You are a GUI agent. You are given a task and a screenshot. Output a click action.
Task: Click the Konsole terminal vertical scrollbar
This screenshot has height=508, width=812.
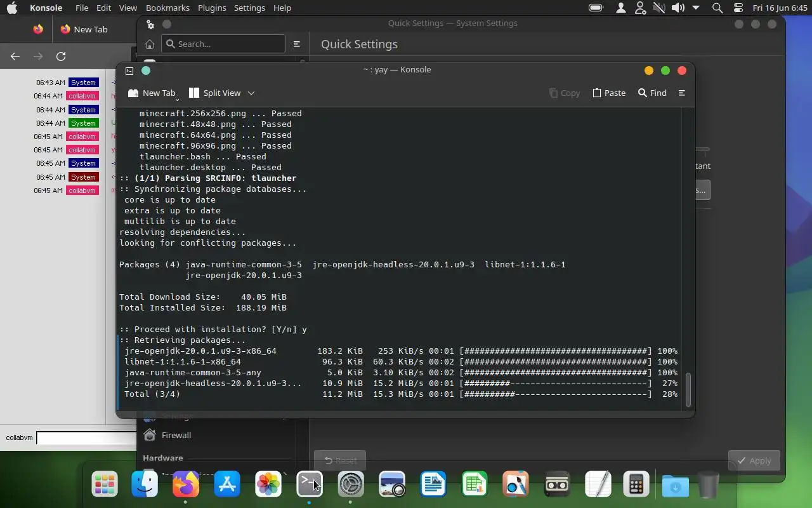click(688, 389)
